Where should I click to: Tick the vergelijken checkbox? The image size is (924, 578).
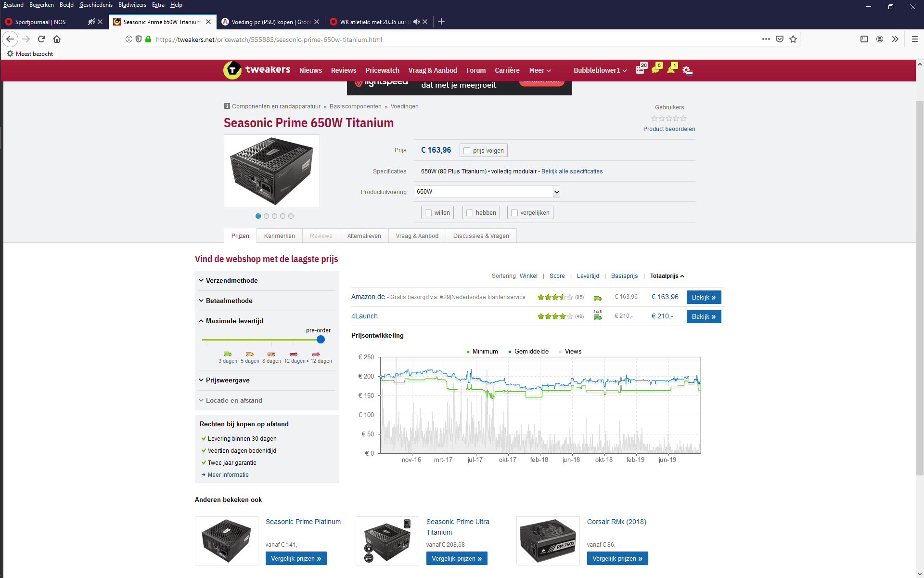point(514,213)
